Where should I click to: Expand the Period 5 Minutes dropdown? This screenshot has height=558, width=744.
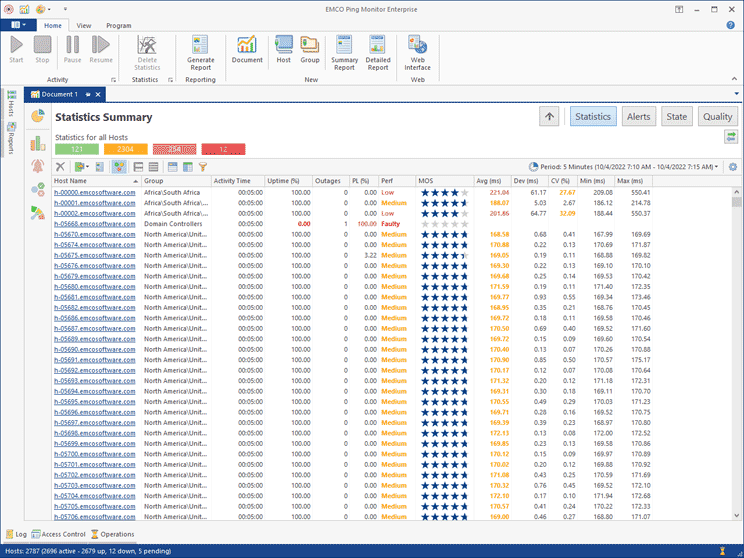[716, 167]
